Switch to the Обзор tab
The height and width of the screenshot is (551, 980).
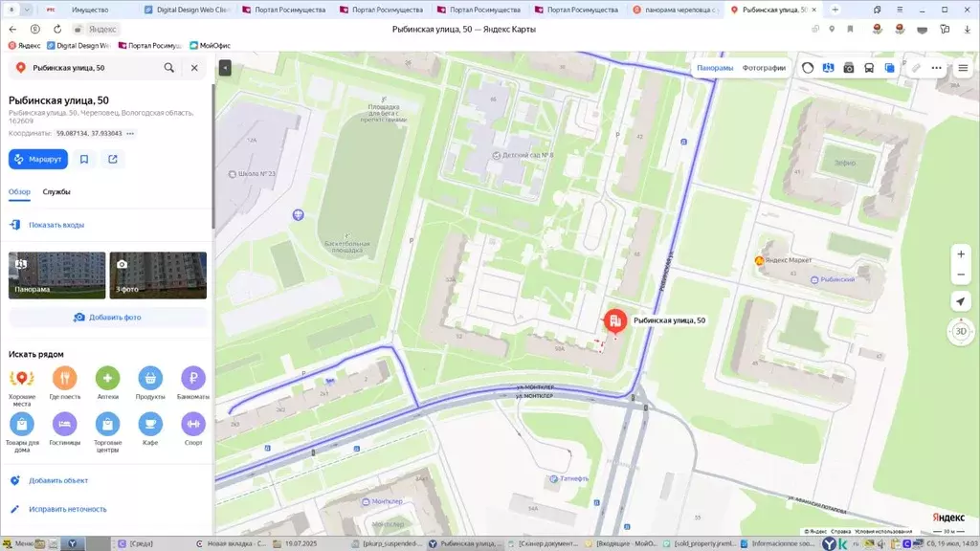coord(19,191)
